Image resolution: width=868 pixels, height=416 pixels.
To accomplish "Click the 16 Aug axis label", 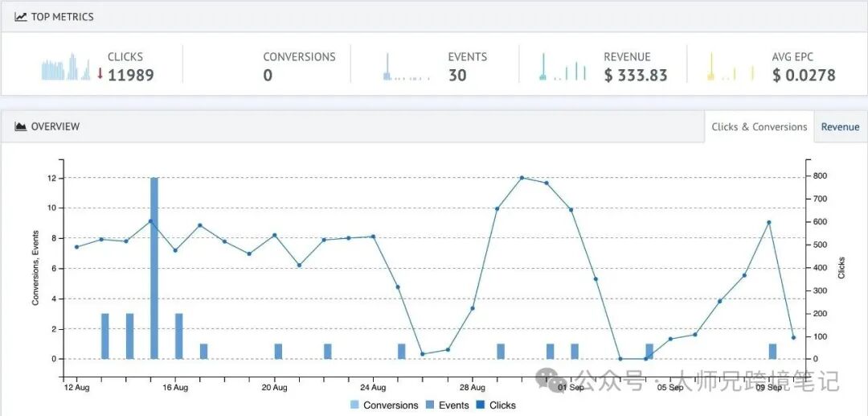I will point(175,387).
